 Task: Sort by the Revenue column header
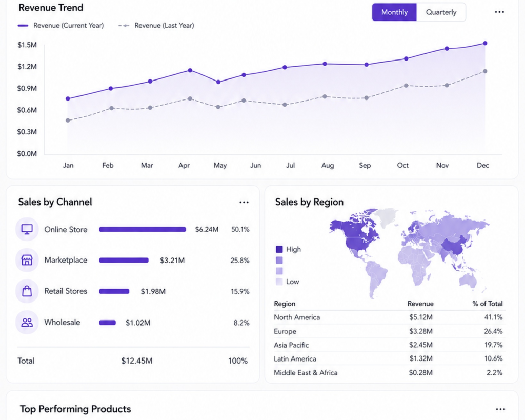point(420,304)
